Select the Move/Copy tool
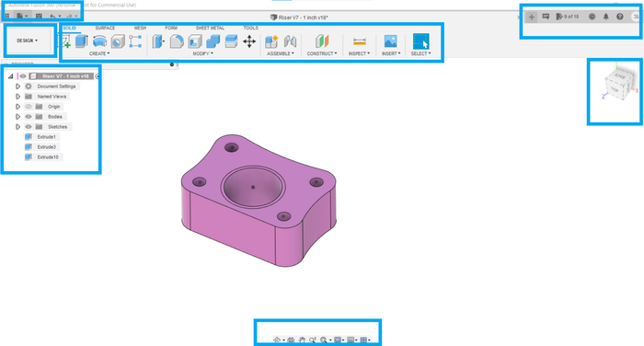The image size is (644, 346). 249,41
